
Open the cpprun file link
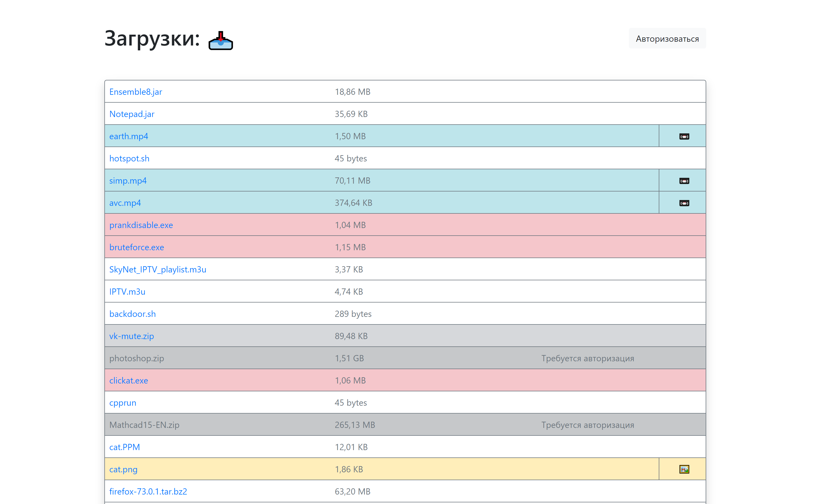pos(123,402)
